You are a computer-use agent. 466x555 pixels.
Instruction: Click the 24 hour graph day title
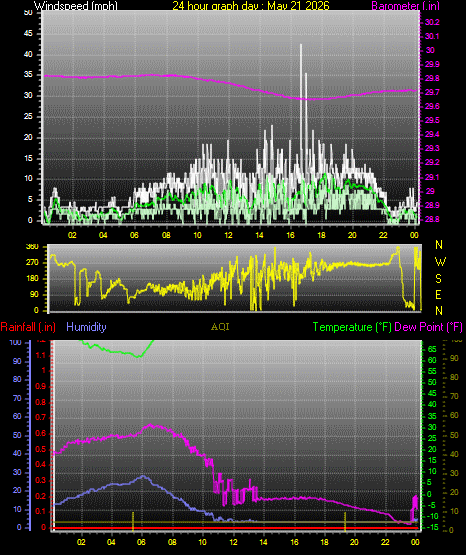(x=251, y=6)
